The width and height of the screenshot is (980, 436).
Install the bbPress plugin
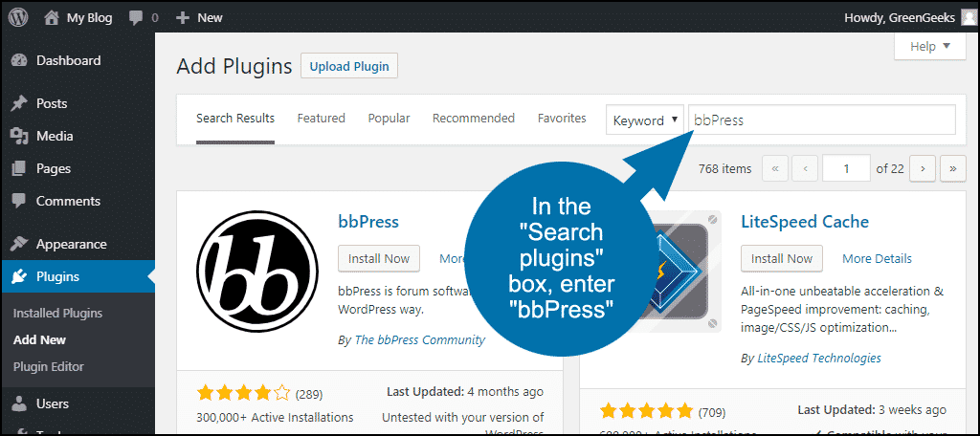coord(379,258)
